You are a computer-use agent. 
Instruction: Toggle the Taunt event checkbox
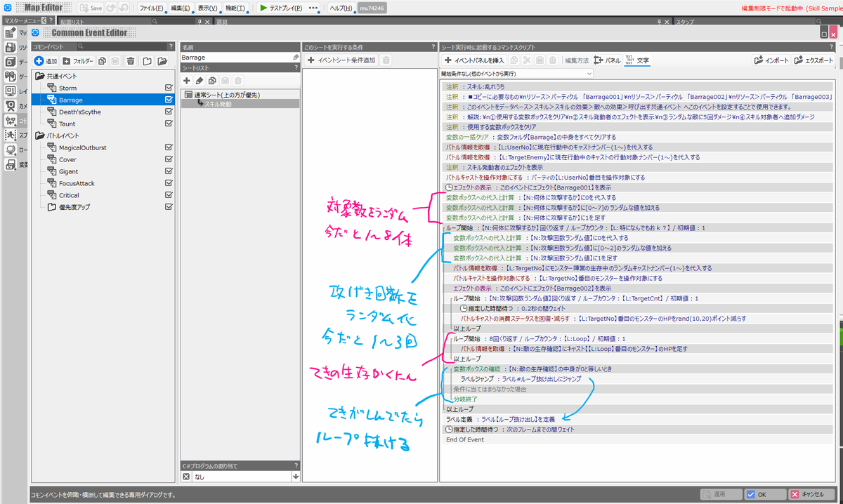pos(169,124)
